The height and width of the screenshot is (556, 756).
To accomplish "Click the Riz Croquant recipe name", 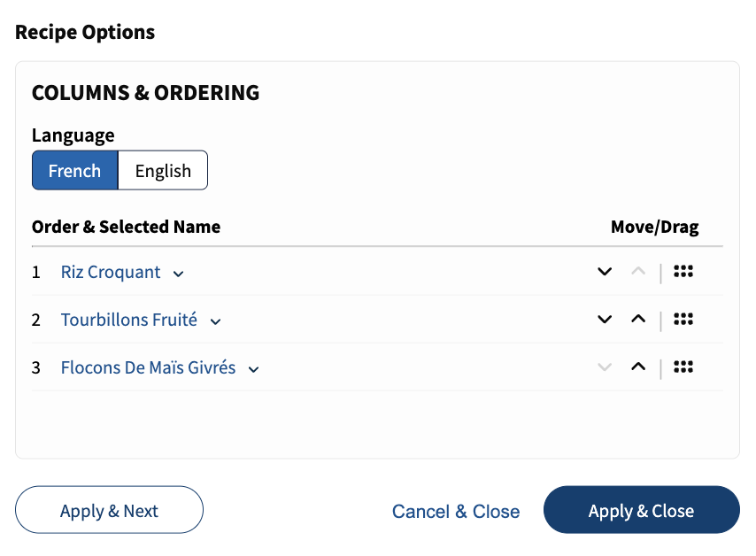I will [x=110, y=272].
